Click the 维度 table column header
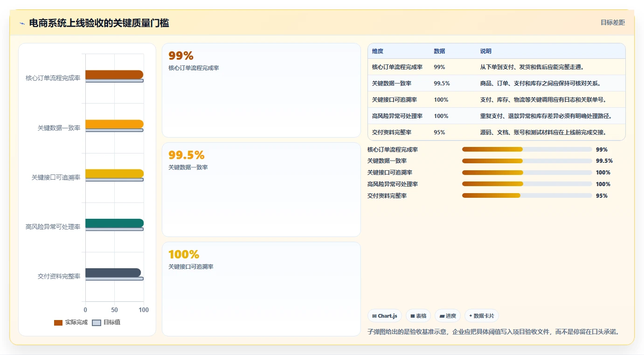The image size is (644, 355). coord(378,51)
